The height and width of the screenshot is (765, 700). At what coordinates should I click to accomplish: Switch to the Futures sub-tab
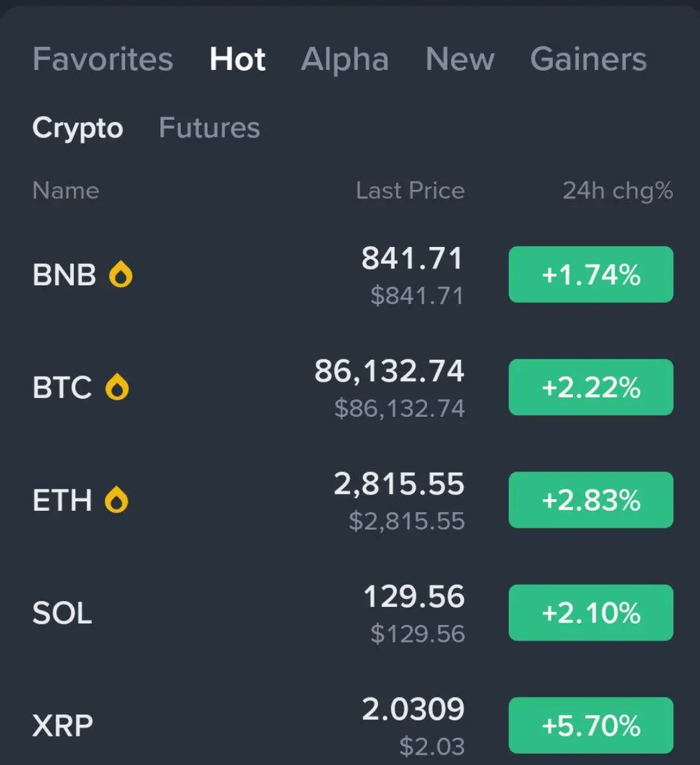[209, 128]
